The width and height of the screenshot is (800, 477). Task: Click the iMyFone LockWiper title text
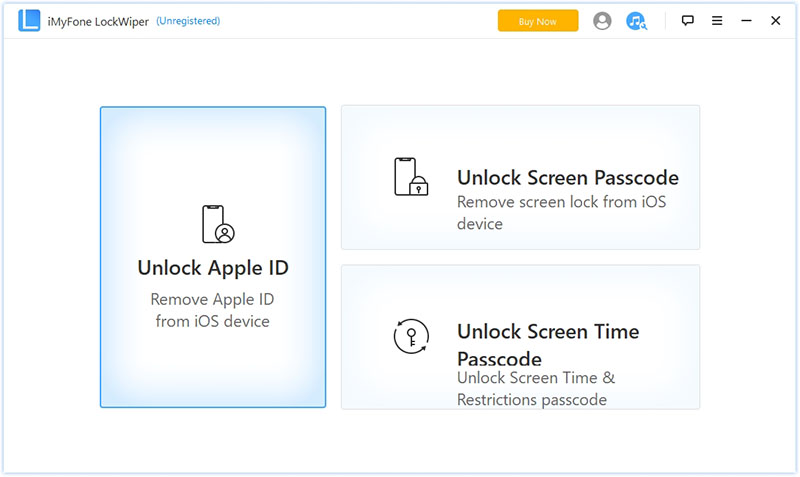click(x=98, y=21)
